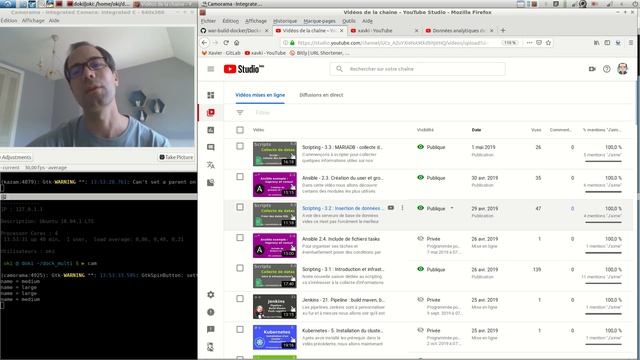Open the Dashboard sidebar icon
The width and height of the screenshot is (640, 360).
tap(211, 95)
